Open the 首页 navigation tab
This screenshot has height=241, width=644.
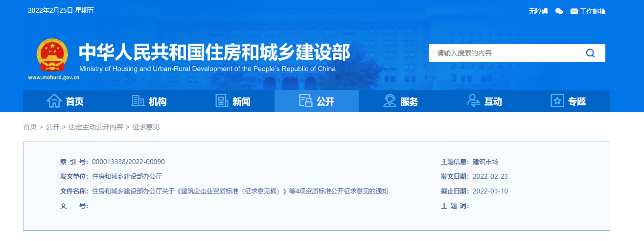65,101
